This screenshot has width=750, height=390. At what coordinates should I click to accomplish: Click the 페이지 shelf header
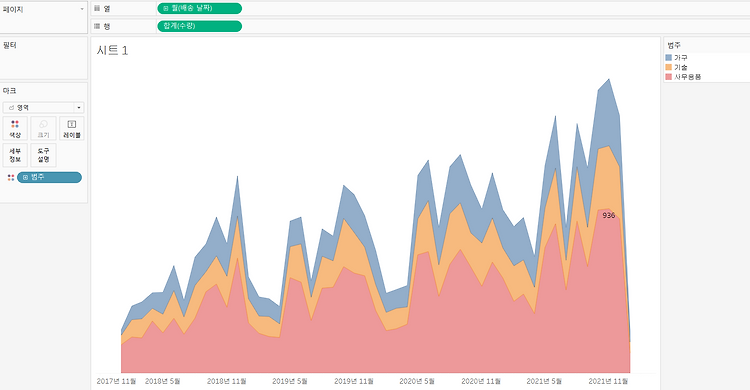(x=13, y=9)
